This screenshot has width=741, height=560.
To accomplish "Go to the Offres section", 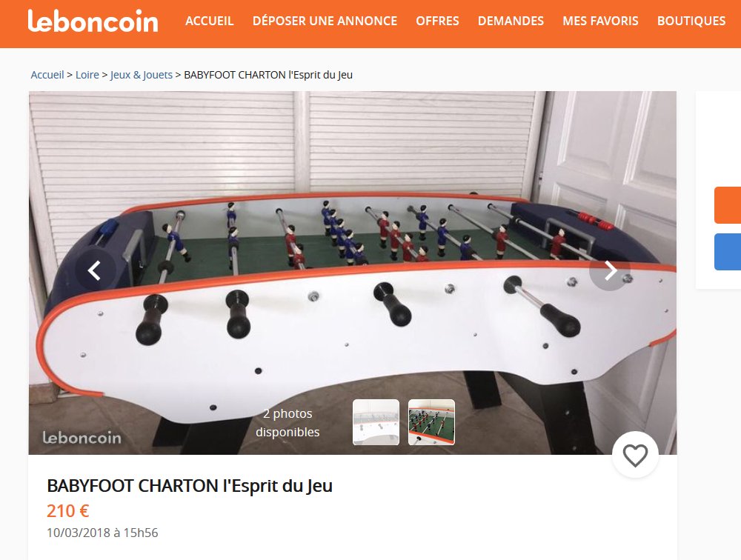I will pyautogui.click(x=437, y=21).
